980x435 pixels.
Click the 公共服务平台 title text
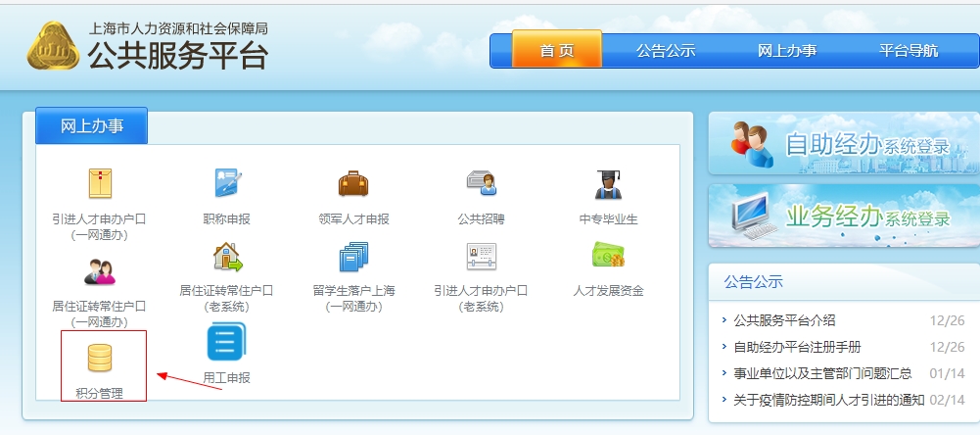pos(178,56)
